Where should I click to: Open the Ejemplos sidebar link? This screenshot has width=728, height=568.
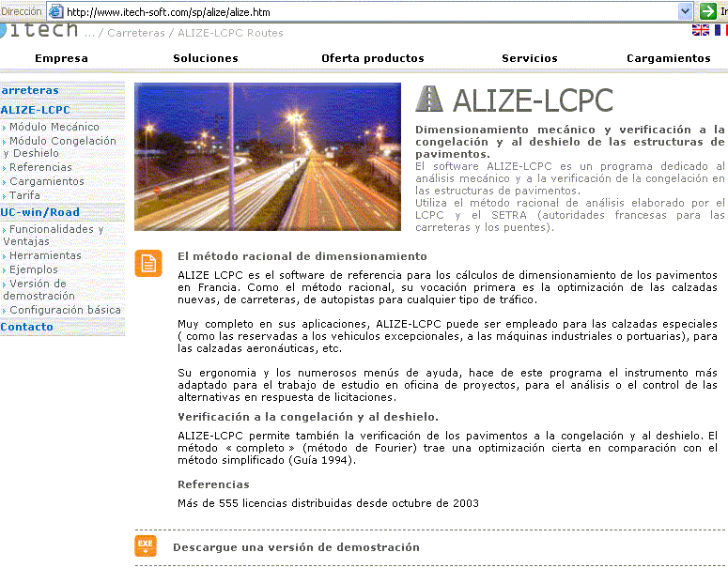[34, 269]
